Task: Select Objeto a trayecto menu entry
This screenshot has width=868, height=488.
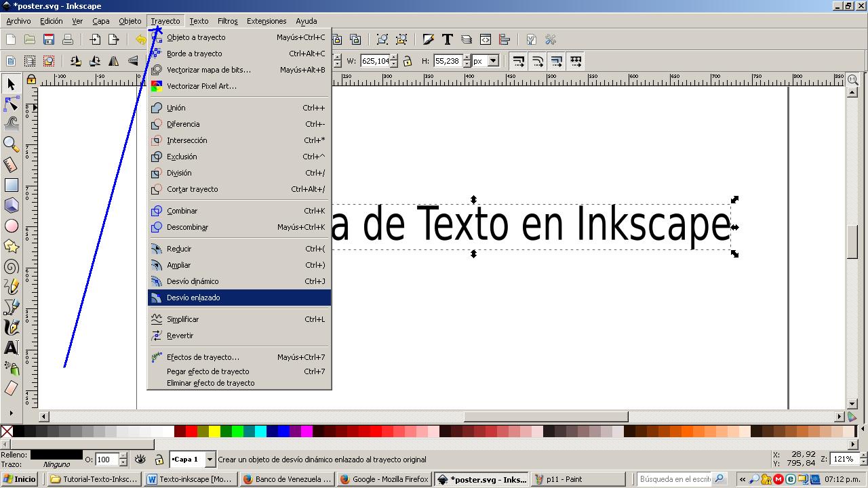Action: click(x=239, y=37)
